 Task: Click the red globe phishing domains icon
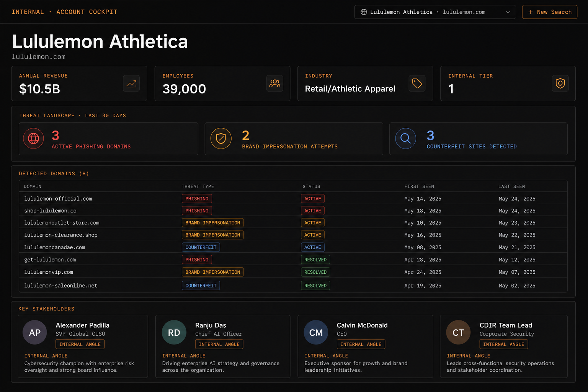coord(33,138)
